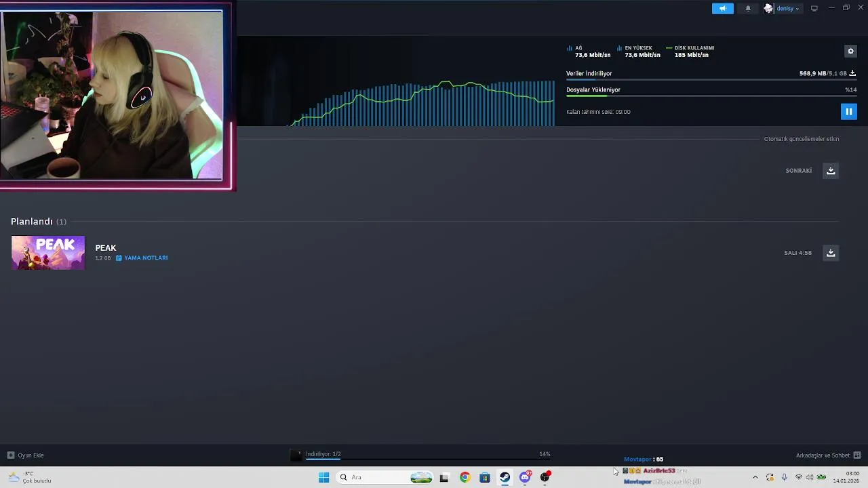Click the microphone tray icon
This screenshot has height=488, width=868.
tap(784, 477)
